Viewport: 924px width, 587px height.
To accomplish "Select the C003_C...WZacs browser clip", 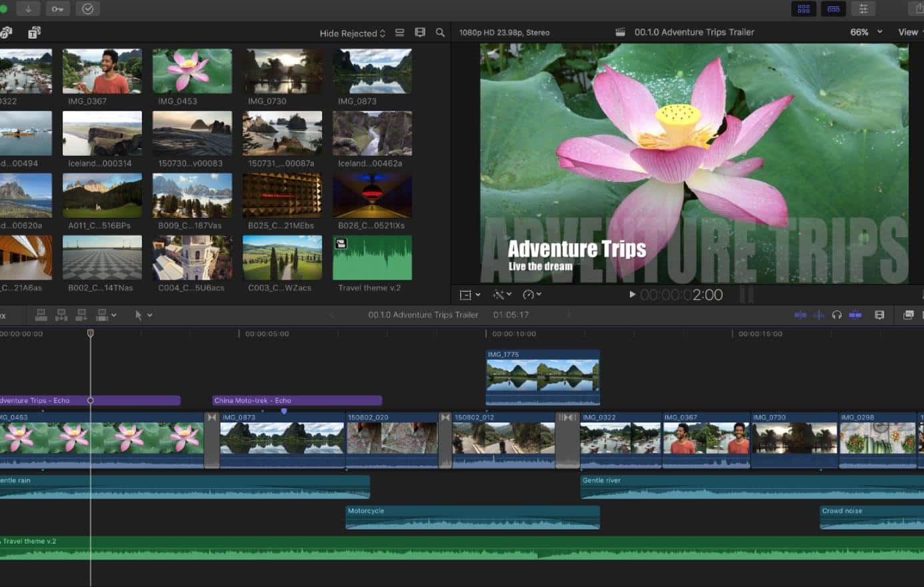I will pos(282,258).
